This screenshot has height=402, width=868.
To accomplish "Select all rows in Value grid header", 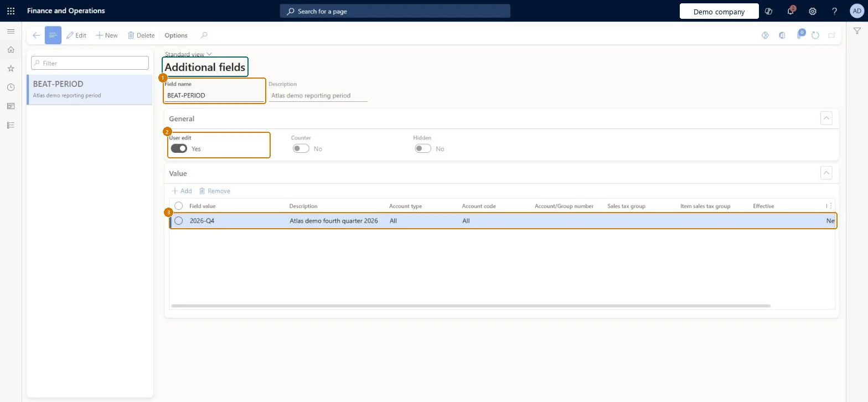I will pyautogui.click(x=178, y=206).
